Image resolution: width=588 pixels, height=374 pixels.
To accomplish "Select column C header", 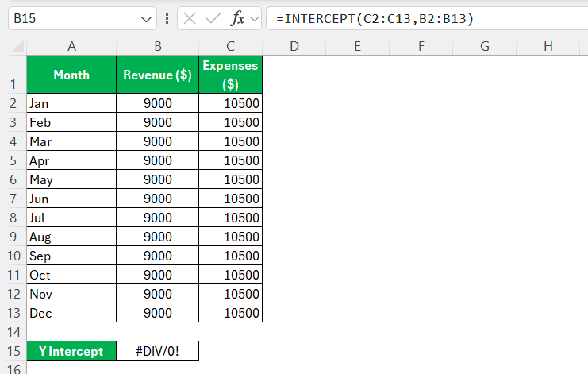I will click(230, 47).
